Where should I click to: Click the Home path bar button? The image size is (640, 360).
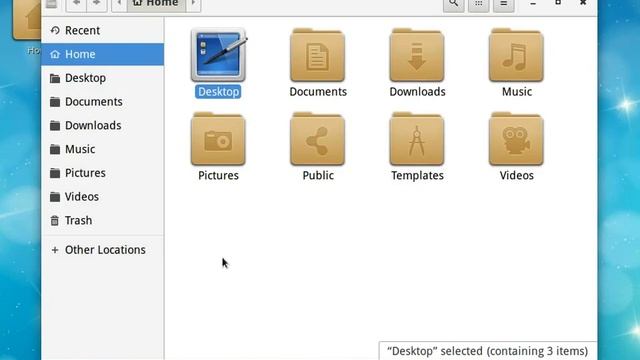pos(157,4)
